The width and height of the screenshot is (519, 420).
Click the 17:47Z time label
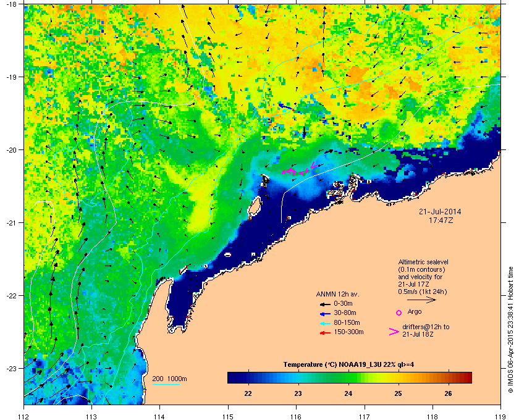click(440, 220)
